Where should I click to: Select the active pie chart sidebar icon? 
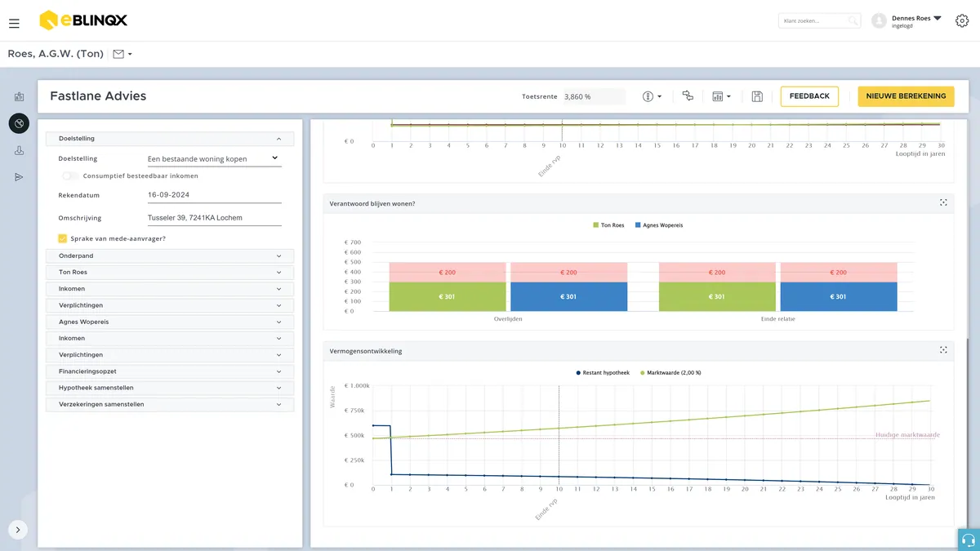click(19, 123)
